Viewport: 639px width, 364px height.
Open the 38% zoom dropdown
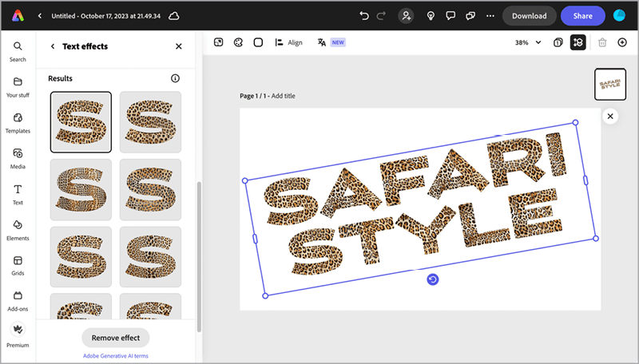pos(528,42)
